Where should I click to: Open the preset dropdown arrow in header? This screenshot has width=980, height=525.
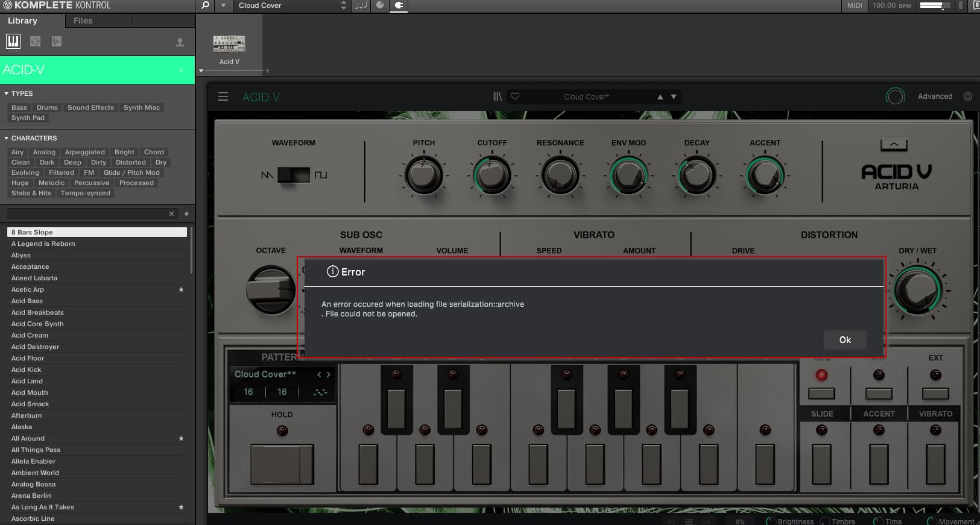tap(223, 5)
